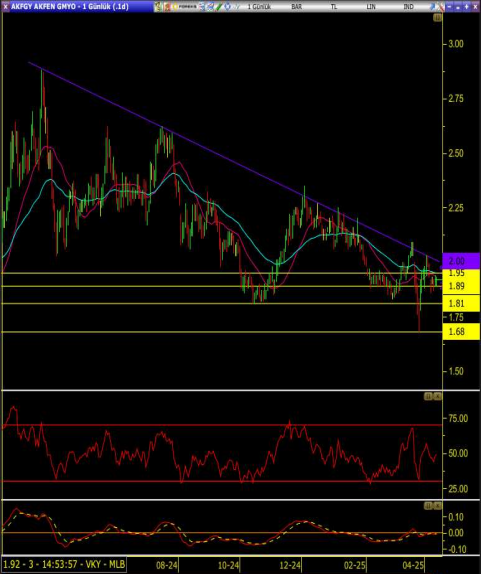
Task: Click the blue pin icon near window controls
Action: point(432,7)
